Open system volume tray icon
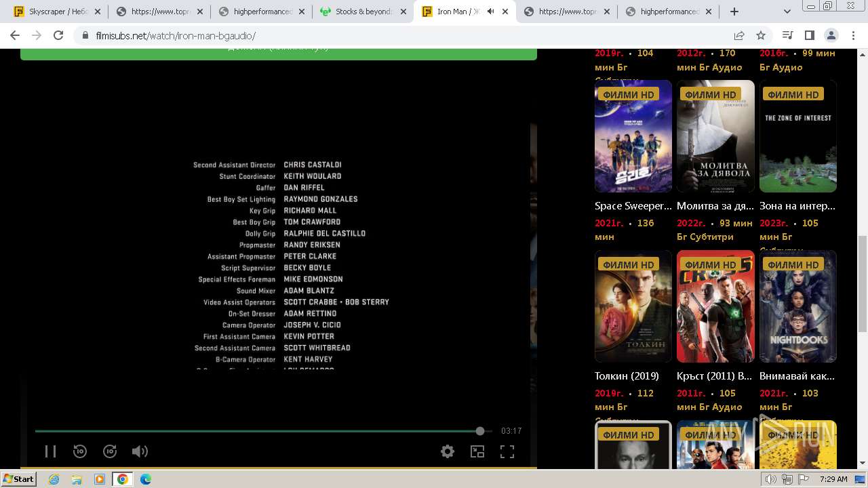The height and width of the screenshot is (488, 868). tap(771, 479)
